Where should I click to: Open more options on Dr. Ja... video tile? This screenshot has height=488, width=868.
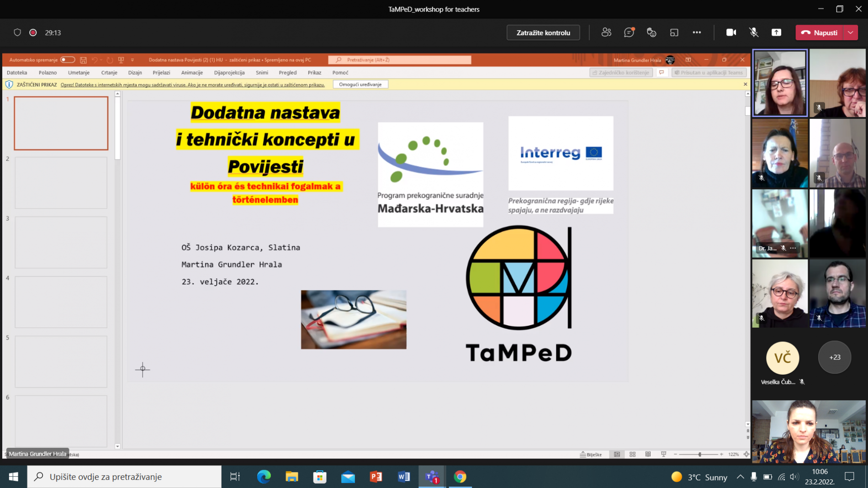click(x=793, y=248)
